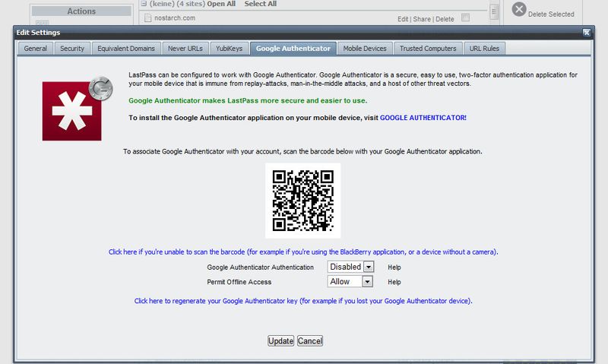Open the Security tab
Image resolution: width=608 pixels, height=364 pixels.
(x=72, y=49)
